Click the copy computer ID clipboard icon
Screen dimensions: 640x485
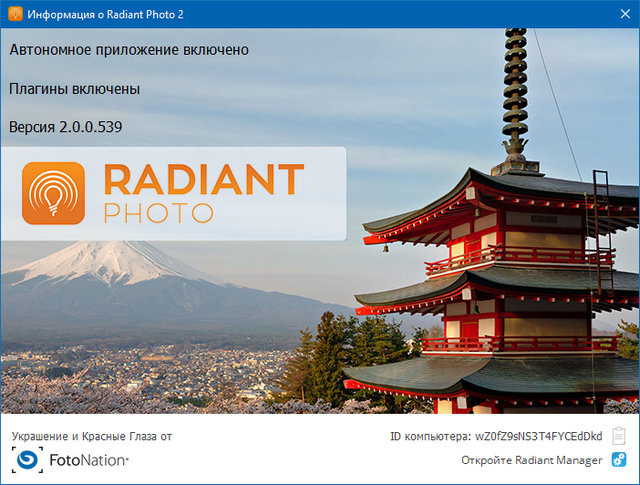pyautogui.click(x=619, y=436)
